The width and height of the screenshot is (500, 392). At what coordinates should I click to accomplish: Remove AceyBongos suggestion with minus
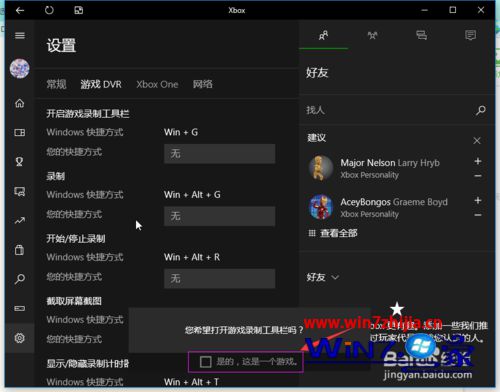pos(478,215)
